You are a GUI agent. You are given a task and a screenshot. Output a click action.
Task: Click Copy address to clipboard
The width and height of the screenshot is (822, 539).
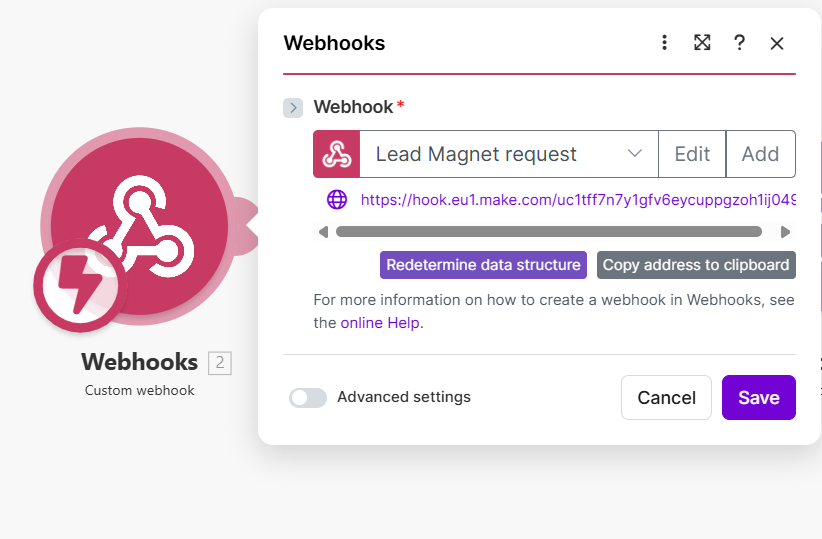pos(696,265)
